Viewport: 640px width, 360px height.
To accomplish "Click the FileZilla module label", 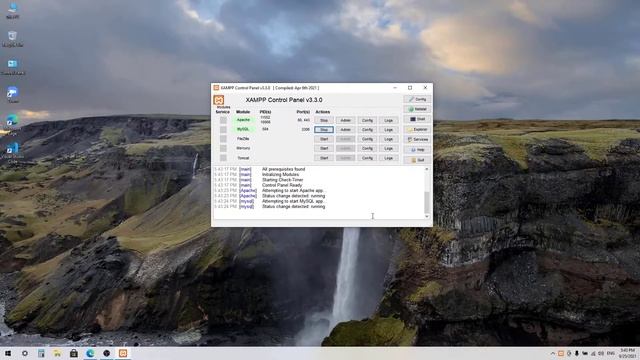I will pos(243,139).
